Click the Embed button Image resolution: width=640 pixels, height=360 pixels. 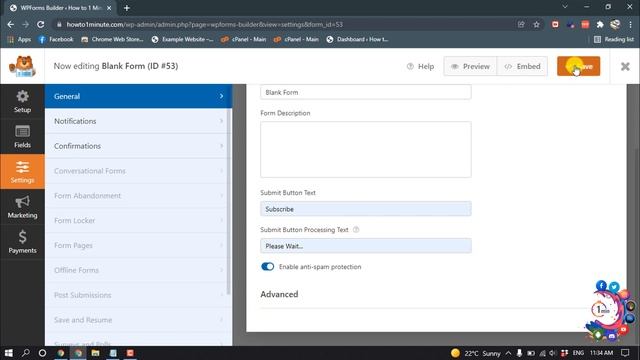tap(522, 66)
